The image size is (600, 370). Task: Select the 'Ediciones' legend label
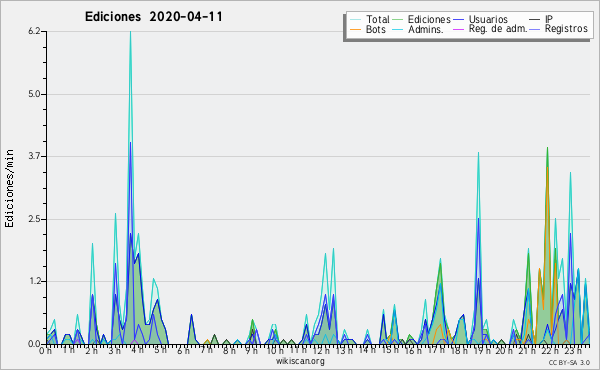click(x=429, y=19)
